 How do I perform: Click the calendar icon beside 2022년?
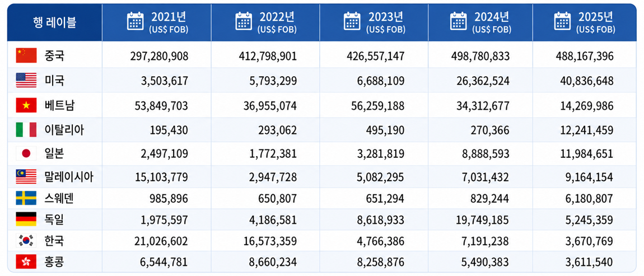pyautogui.click(x=244, y=21)
